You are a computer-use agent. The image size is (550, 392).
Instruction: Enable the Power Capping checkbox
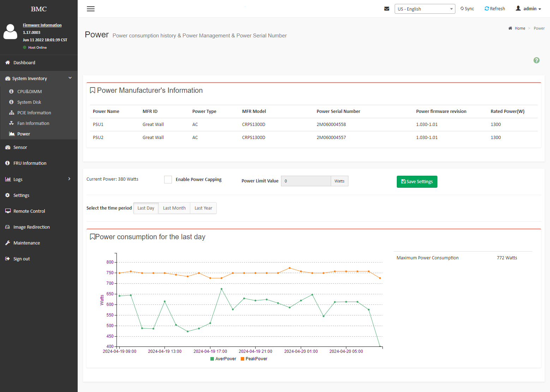(168, 180)
